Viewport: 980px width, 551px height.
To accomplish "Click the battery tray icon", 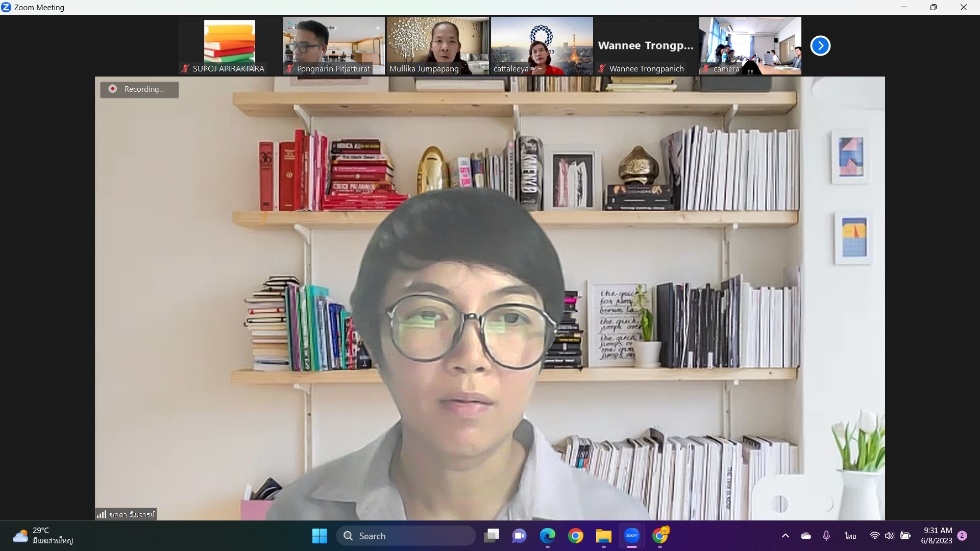I will coord(905,536).
